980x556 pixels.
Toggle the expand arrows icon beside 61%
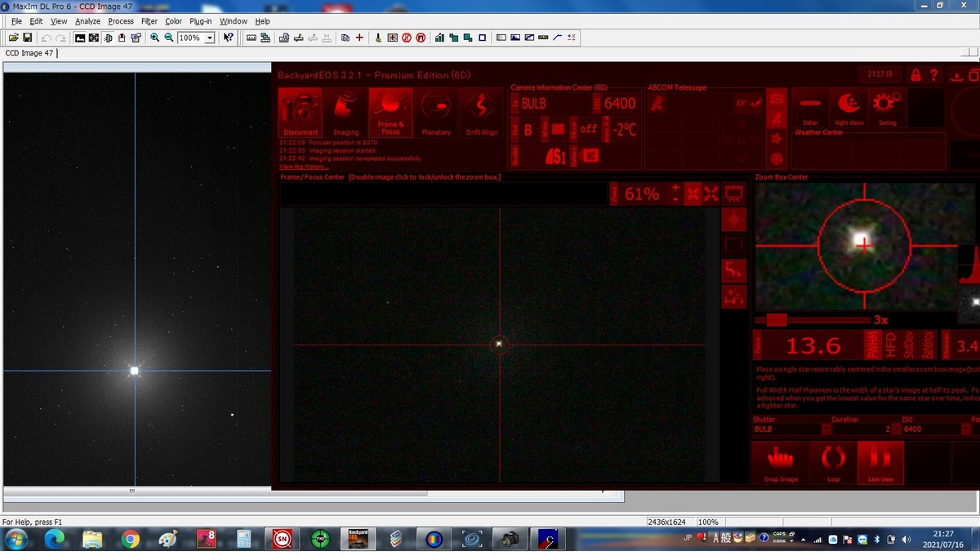[x=711, y=193]
